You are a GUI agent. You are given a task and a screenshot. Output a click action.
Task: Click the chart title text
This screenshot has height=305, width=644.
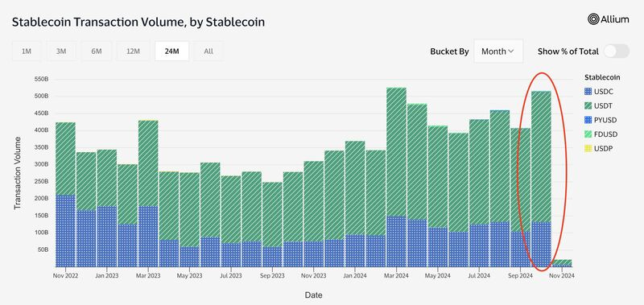pyautogui.click(x=138, y=22)
